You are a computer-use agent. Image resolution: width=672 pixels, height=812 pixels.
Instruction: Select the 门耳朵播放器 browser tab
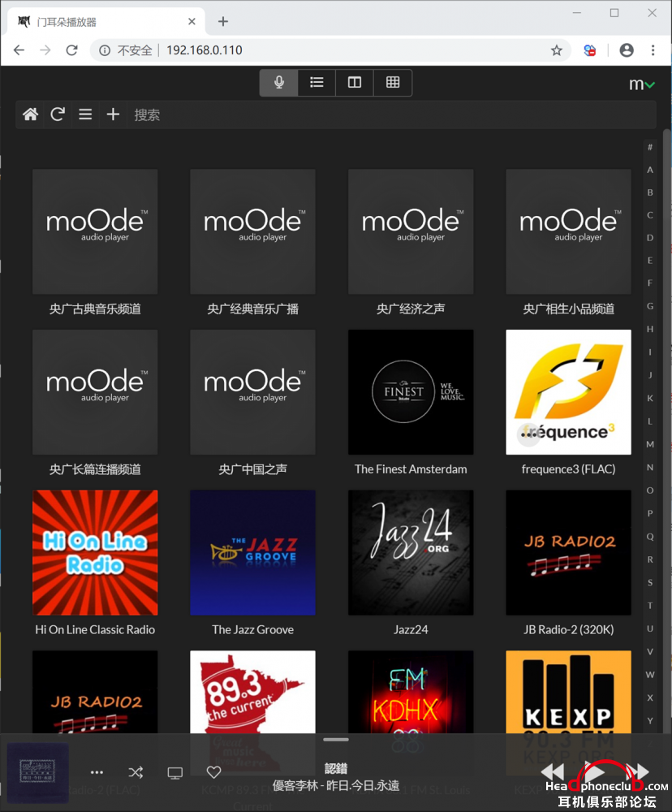[106, 22]
